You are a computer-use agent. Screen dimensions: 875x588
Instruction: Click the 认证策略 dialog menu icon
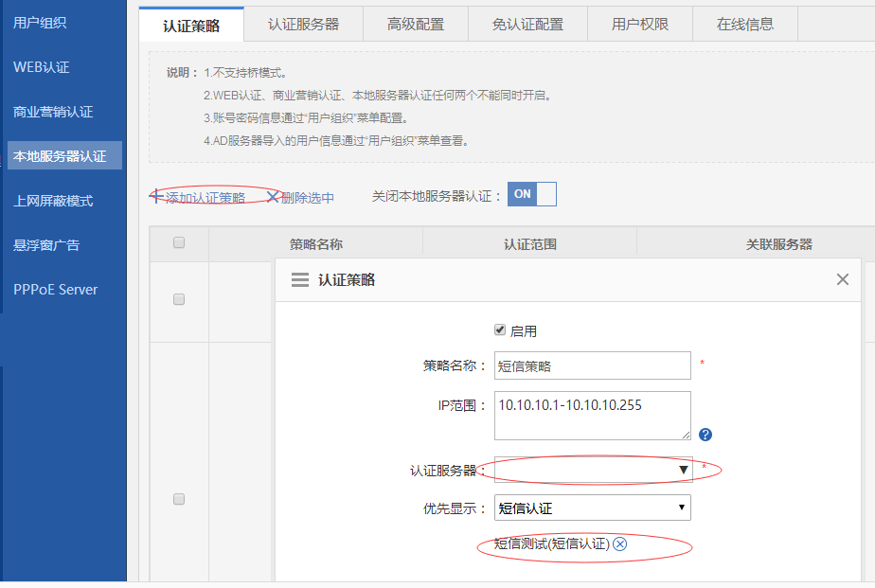tap(300, 280)
